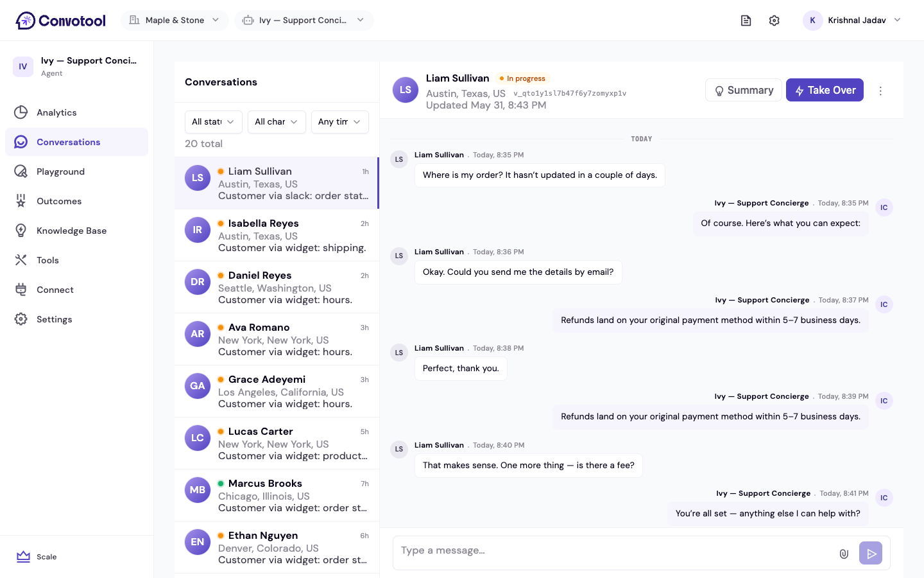Click Marcus Brooks's MB avatar
The width and height of the screenshot is (924, 578).
click(198, 490)
